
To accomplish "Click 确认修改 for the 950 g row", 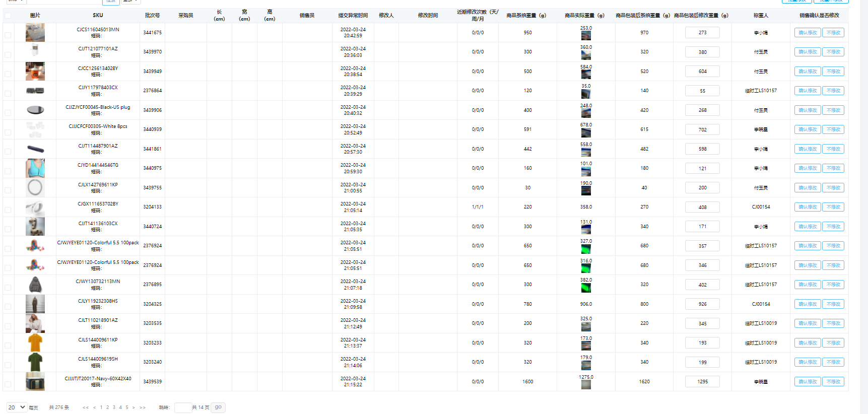I will 808,33.
